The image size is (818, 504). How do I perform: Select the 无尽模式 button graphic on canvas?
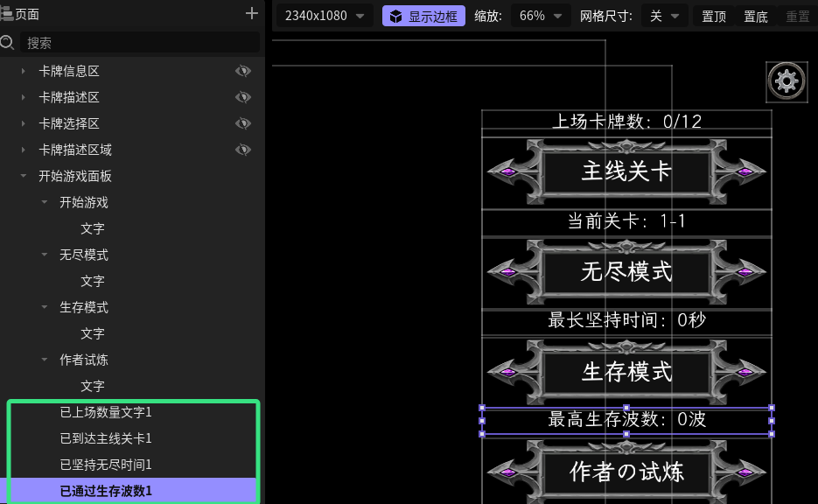[x=626, y=271]
